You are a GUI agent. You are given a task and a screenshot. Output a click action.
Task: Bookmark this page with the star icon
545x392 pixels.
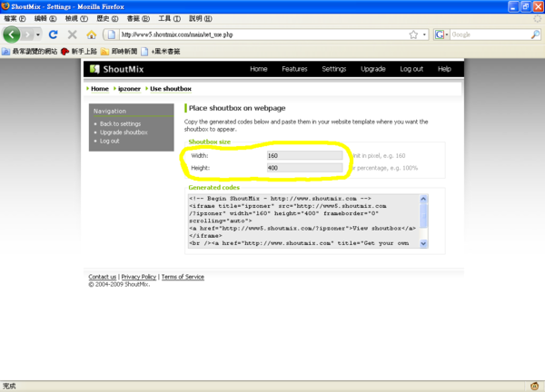pos(413,34)
